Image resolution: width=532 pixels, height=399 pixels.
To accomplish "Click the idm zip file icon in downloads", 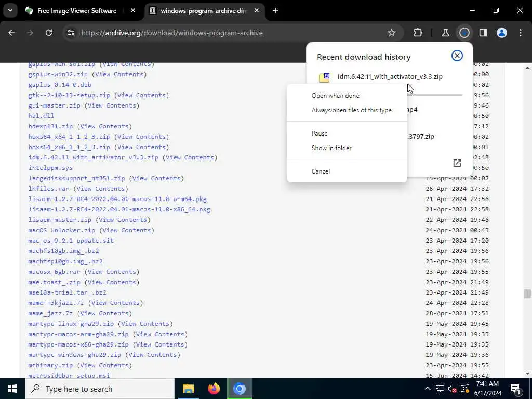I will [324, 77].
